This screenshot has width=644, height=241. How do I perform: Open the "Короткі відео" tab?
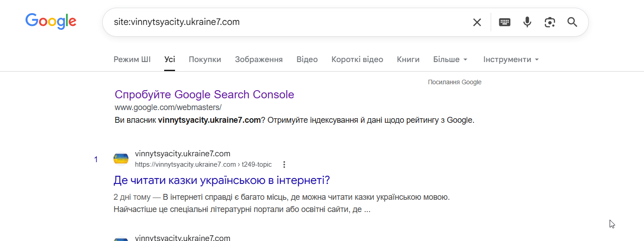[x=357, y=59]
